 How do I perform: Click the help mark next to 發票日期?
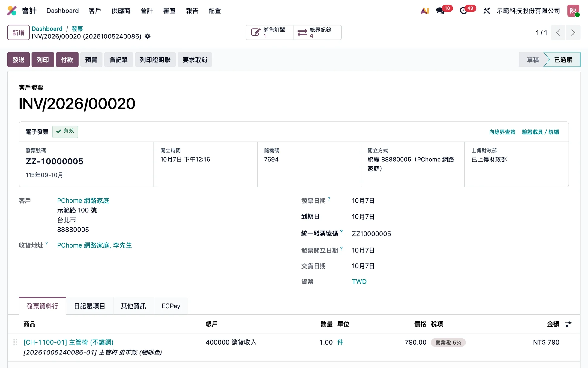[329, 199]
